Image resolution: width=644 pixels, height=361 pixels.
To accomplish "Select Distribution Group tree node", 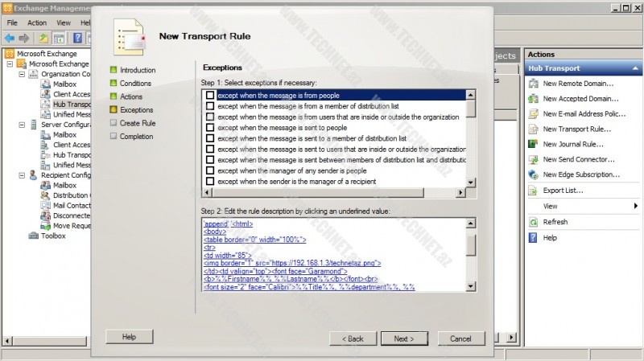I will click(72, 195).
